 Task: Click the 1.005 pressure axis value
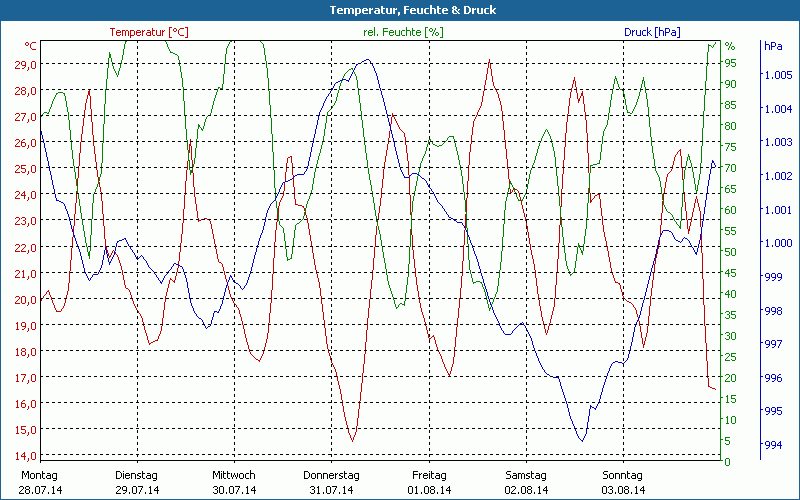tap(777, 75)
